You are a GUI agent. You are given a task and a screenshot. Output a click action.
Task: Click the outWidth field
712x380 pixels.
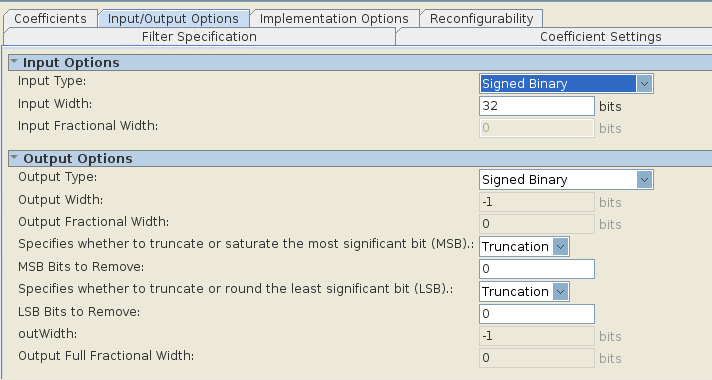click(x=537, y=336)
